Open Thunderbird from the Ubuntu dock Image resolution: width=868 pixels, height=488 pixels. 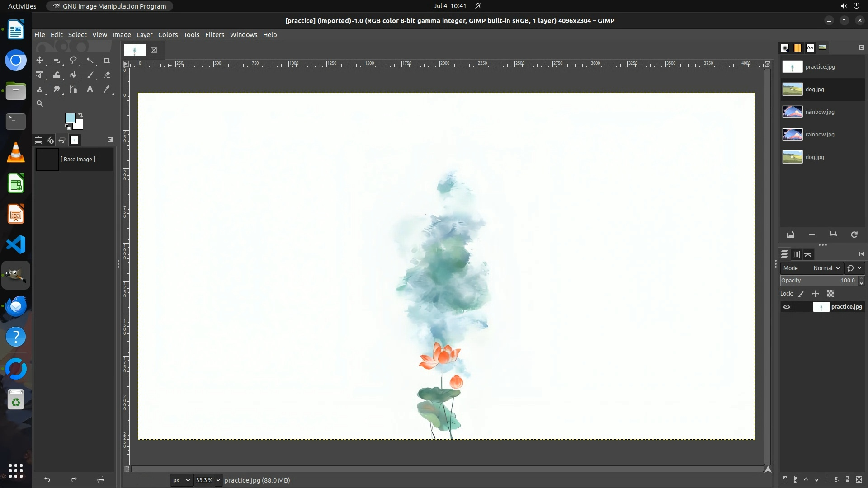[x=16, y=306]
